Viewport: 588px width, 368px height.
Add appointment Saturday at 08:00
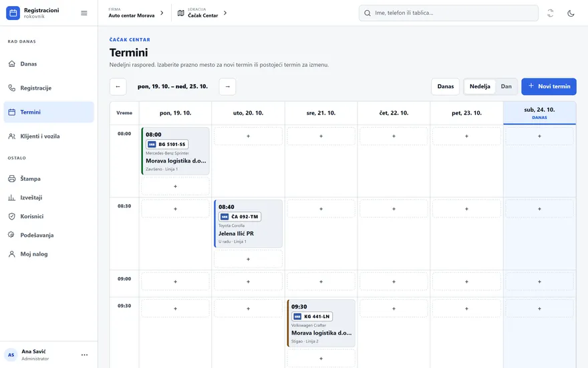(x=540, y=136)
